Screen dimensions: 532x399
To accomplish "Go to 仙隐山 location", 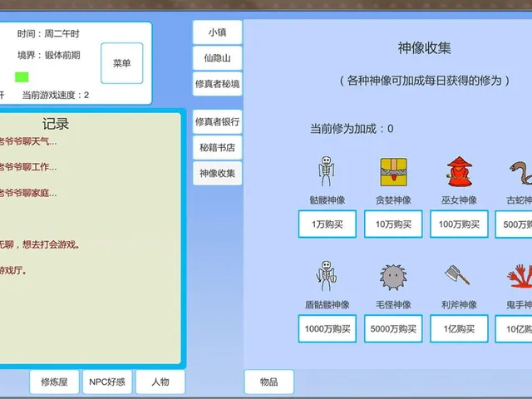I will point(218,58).
